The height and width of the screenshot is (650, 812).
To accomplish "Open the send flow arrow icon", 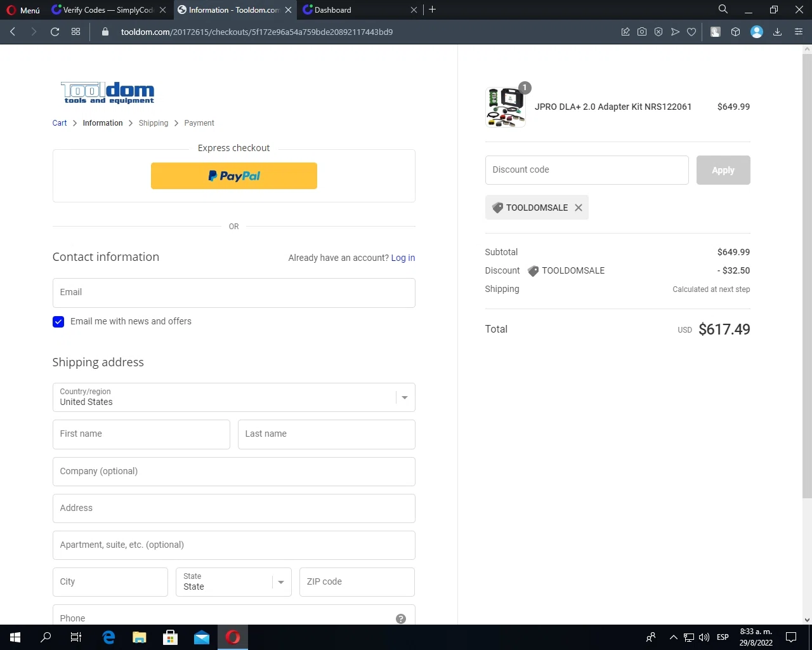I will coord(675,32).
